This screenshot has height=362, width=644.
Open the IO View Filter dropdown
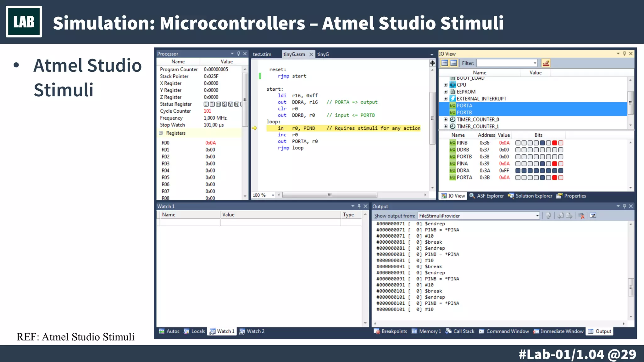click(535, 63)
